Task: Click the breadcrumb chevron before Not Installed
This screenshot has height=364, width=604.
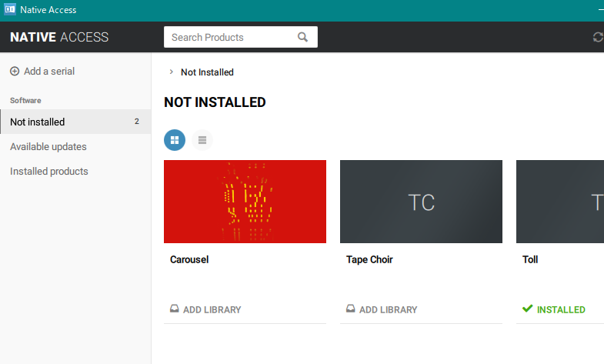Action: (172, 72)
